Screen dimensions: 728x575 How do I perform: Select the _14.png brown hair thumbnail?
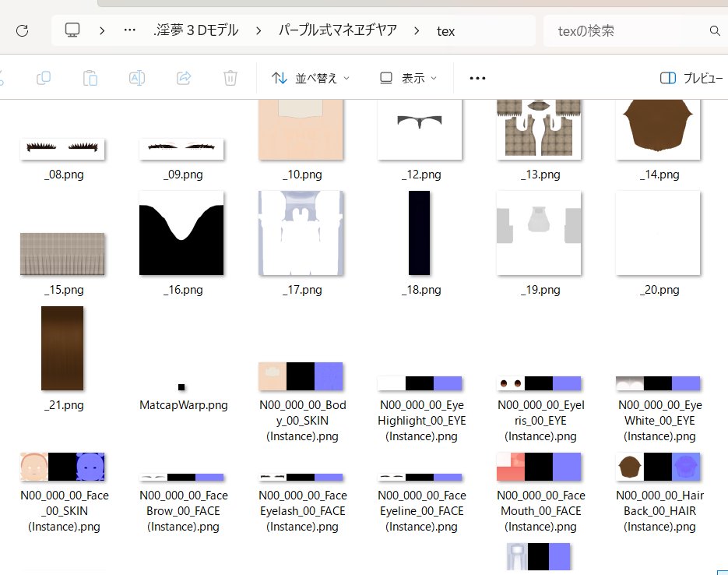[658, 129]
